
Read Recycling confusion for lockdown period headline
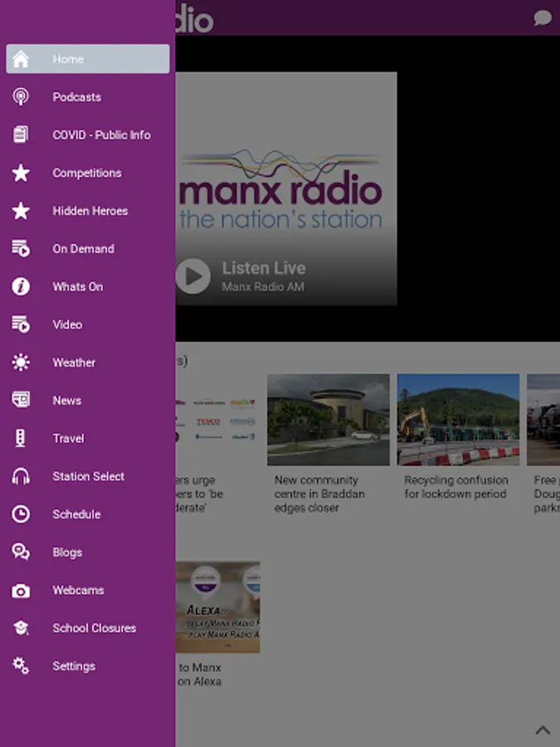point(455,487)
